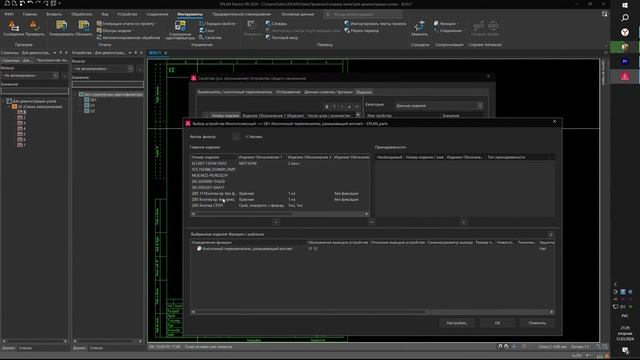
Task: Switch to the Вставить ribbon tab
Action: coord(54,14)
